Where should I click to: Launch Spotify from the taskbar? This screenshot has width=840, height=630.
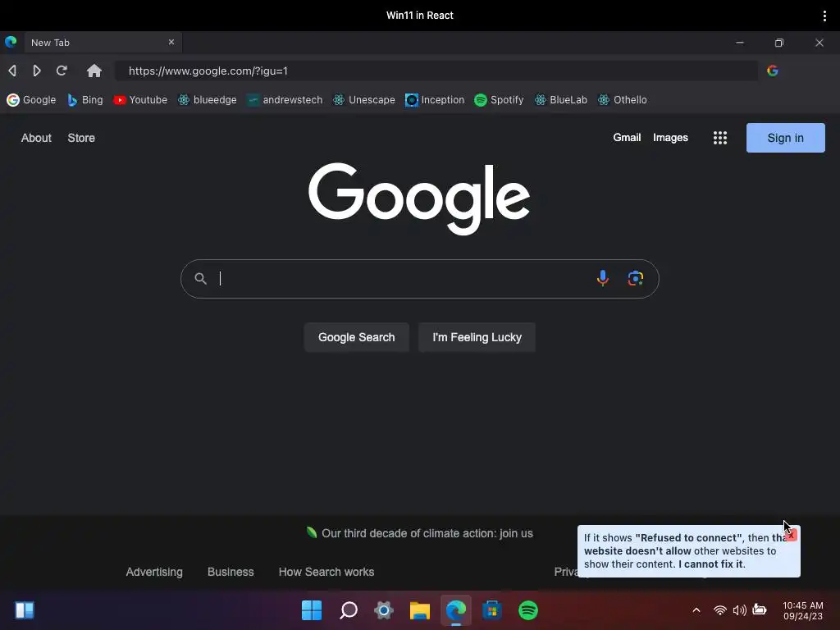tap(528, 610)
